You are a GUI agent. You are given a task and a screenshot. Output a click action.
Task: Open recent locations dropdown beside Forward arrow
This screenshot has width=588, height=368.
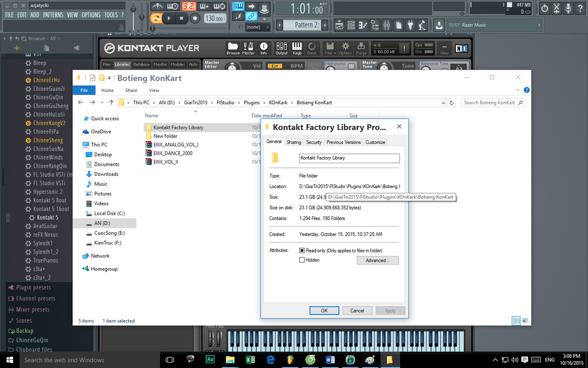click(102, 102)
